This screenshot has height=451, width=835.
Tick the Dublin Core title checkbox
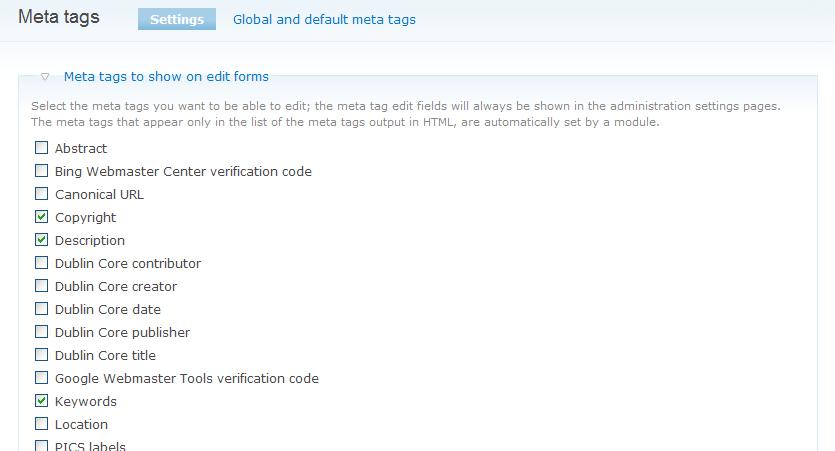click(42, 355)
